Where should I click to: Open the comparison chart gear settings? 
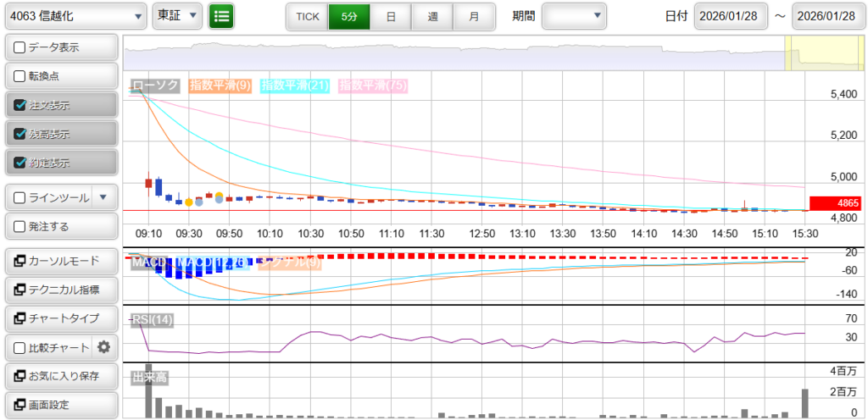(104, 346)
